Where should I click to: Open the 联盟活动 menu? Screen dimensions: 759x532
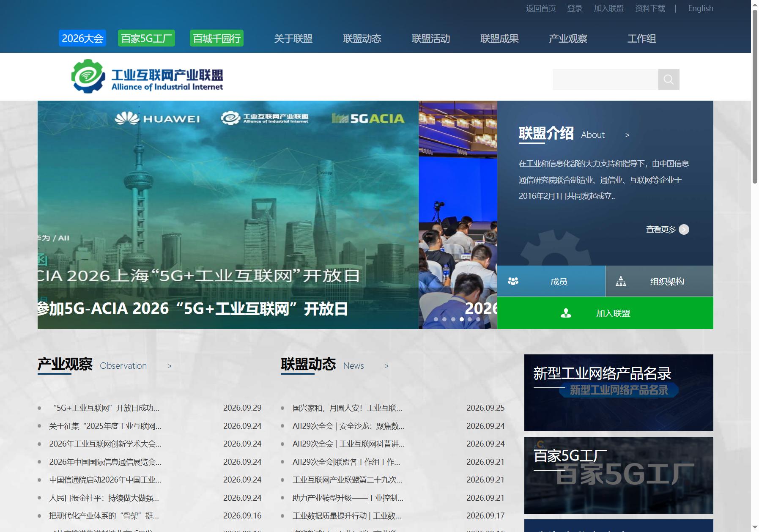(431, 38)
